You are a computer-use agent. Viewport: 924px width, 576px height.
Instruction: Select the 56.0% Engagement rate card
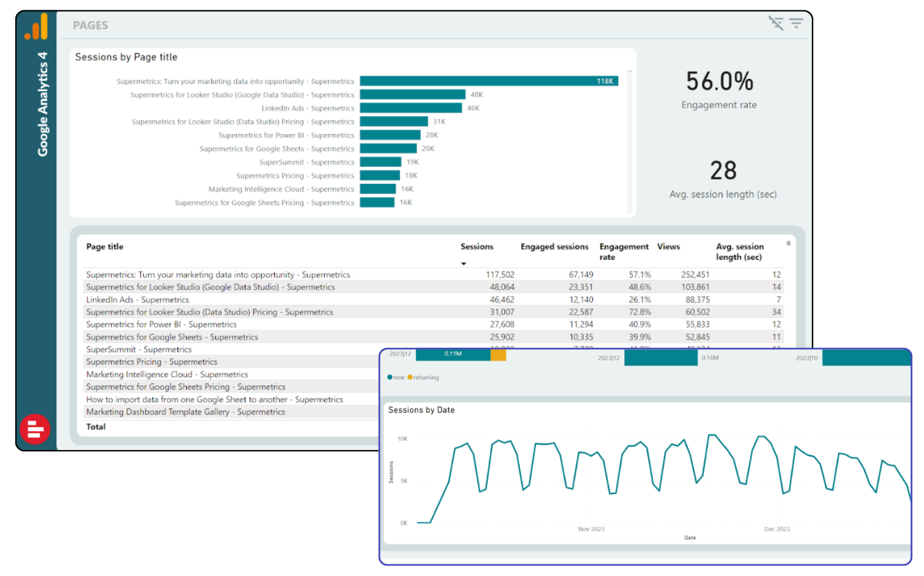pos(719,90)
